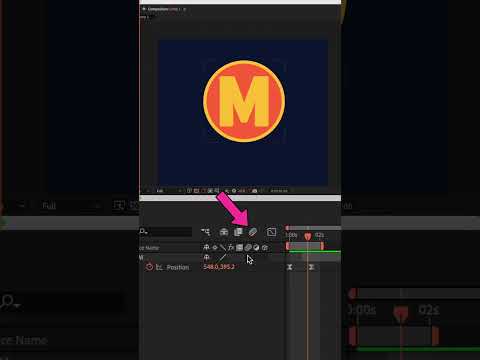This screenshot has height=360, width=480.
Task: Open the Graph Editor
Action: [271, 232]
